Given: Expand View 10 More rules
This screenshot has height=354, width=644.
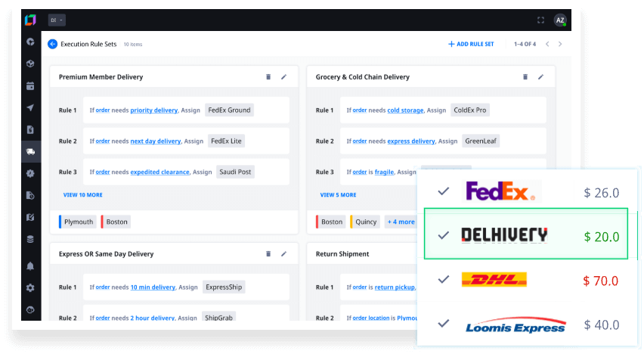Looking at the screenshot, I should point(83,195).
